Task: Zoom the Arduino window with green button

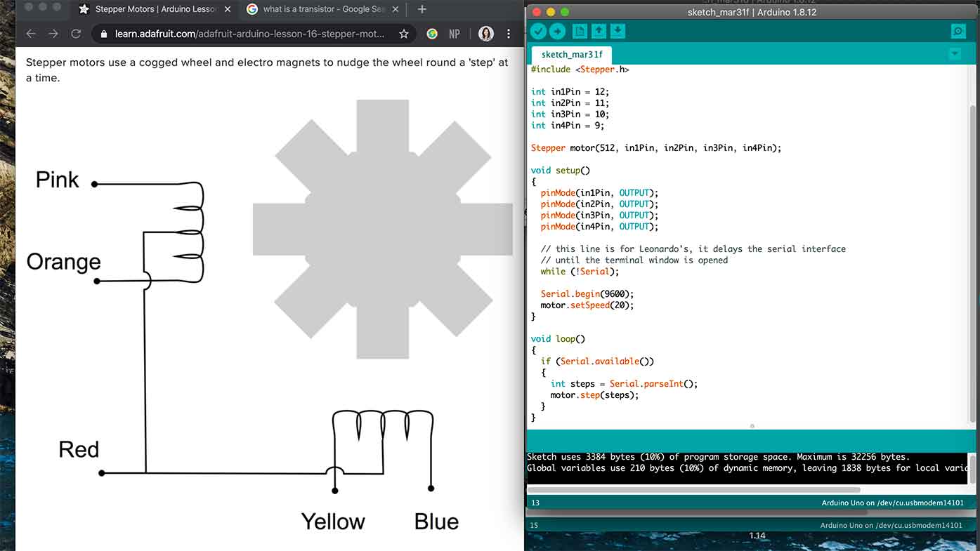Action: [x=565, y=13]
